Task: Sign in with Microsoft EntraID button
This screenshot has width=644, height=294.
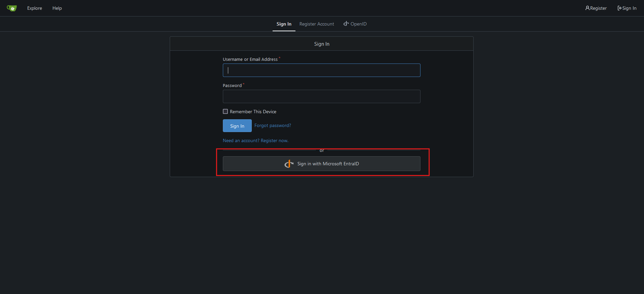Action: 321,164
